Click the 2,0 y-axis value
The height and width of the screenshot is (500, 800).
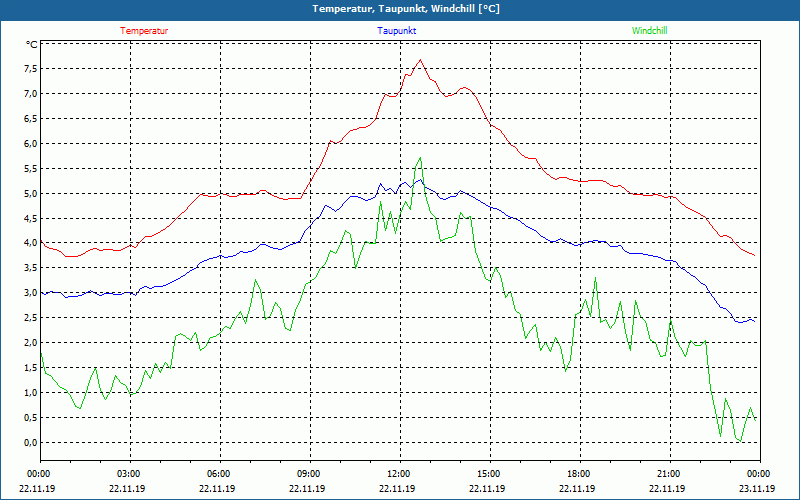coord(31,343)
